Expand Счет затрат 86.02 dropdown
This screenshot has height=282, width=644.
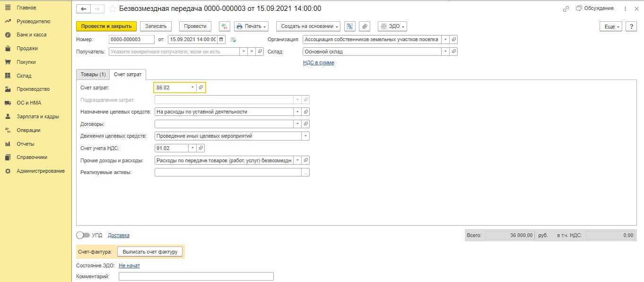tap(192, 88)
